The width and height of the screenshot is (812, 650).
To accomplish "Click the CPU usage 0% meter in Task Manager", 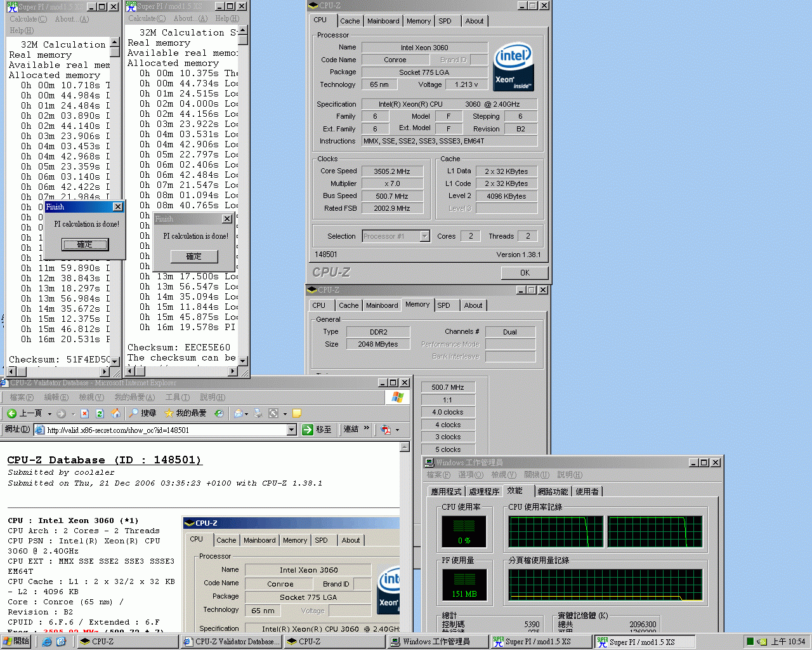I will click(464, 531).
